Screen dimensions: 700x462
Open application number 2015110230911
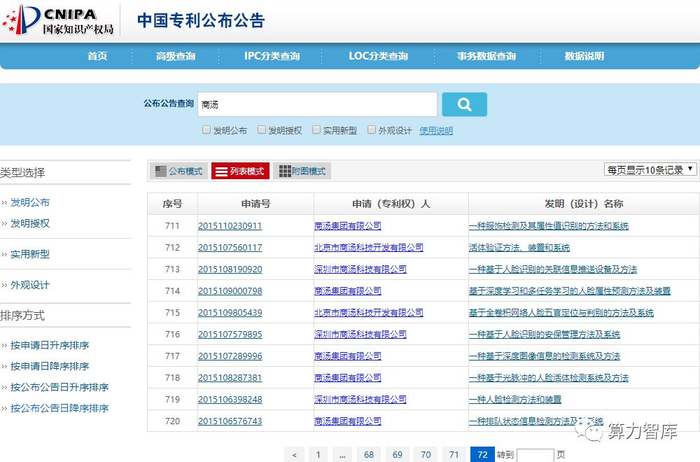click(230, 226)
